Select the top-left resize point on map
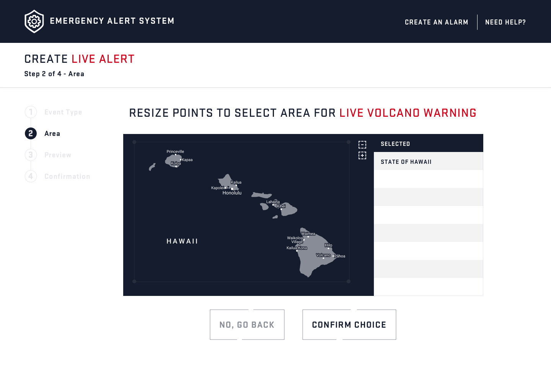Image resolution: width=551 pixels, height=392 pixels. pyautogui.click(x=134, y=142)
